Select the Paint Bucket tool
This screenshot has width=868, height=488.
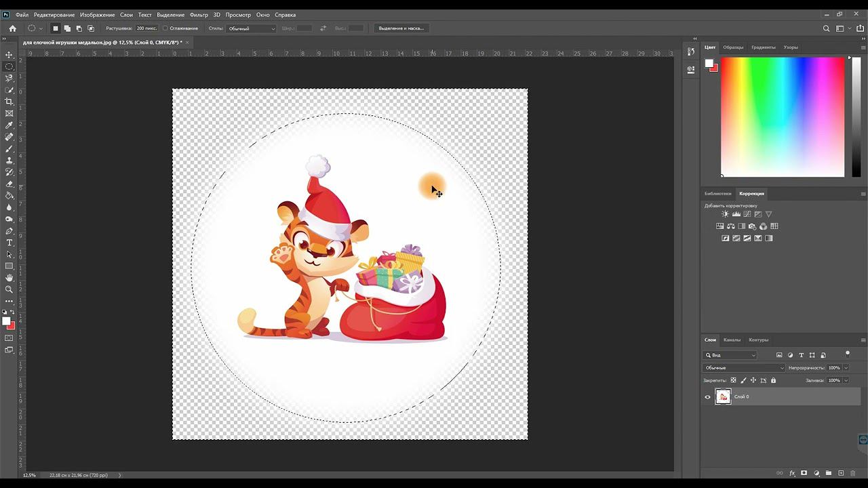9,196
